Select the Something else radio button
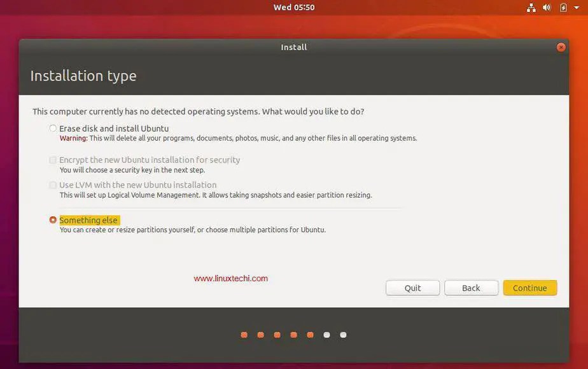This screenshot has width=588, height=369. point(53,219)
